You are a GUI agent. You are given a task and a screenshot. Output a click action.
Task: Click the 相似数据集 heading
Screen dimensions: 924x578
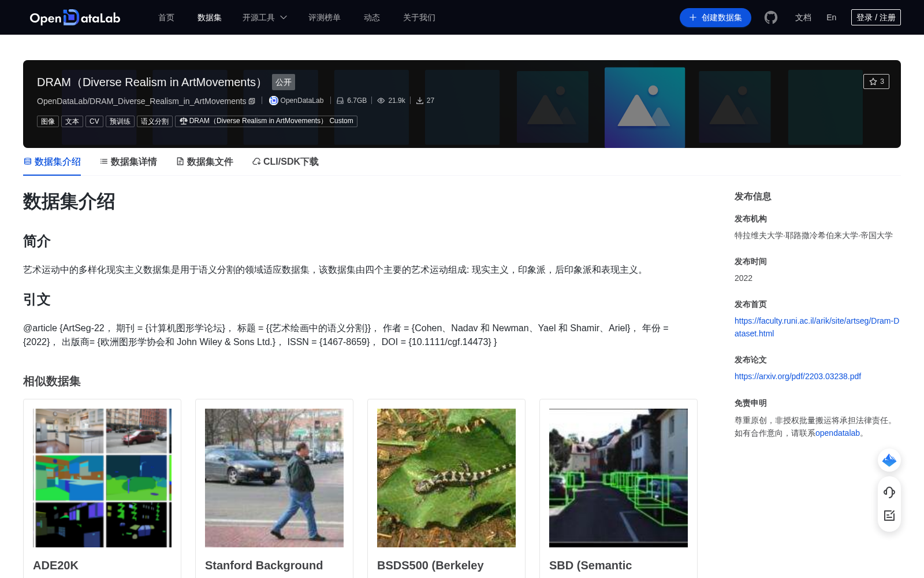(52, 381)
